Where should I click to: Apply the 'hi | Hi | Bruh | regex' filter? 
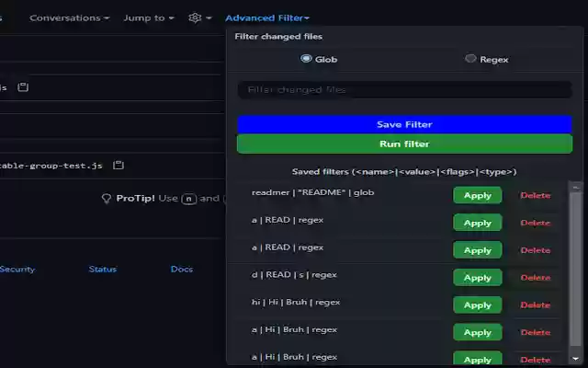[478, 305]
